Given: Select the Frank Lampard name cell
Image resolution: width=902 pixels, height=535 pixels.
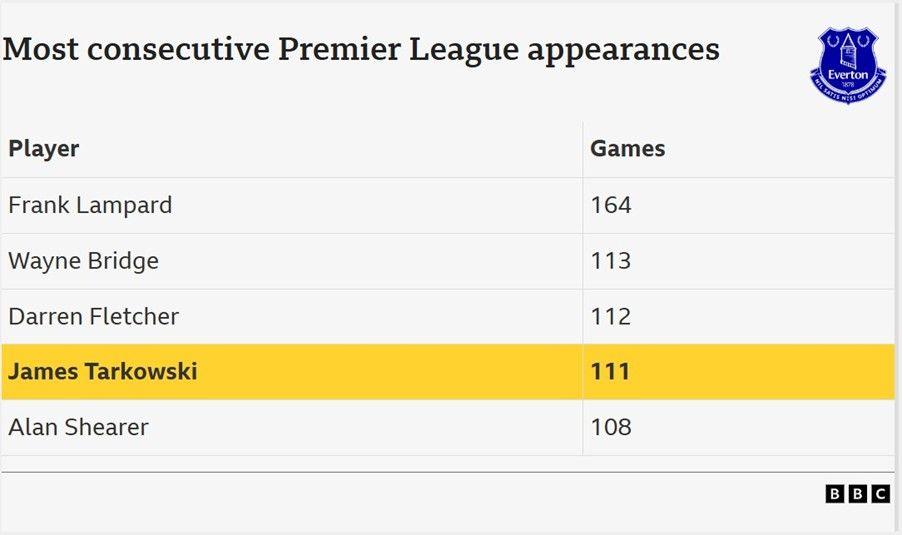Looking at the screenshot, I should coord(90,205).
